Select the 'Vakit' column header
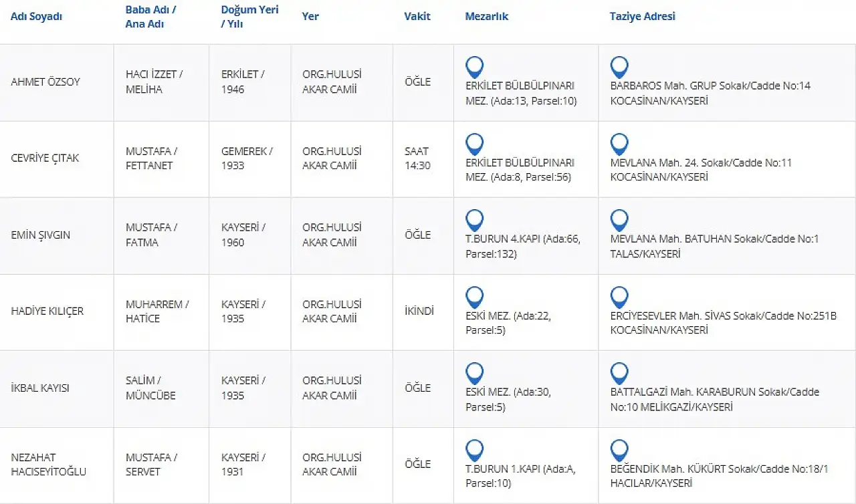Screen dimensions: 856x504 [x=417, y=17]
